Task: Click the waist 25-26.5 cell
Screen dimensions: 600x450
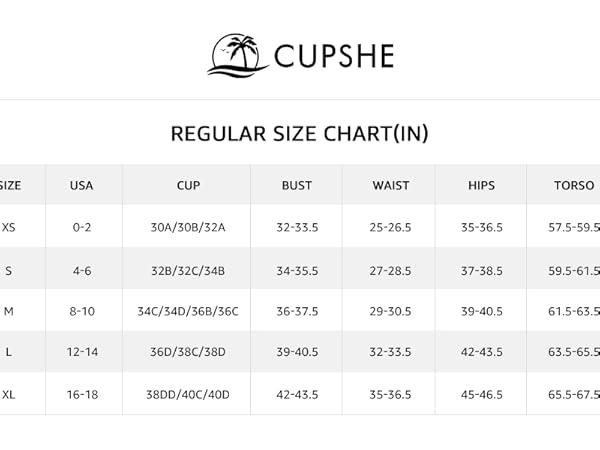Action: (390, 228)
